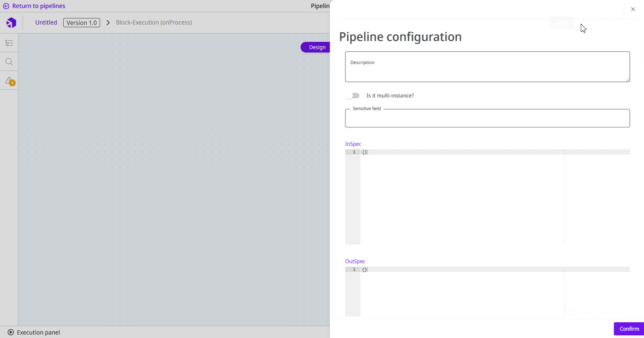
Task: Grab the Description box resize handle
Action: coord(628,80)
